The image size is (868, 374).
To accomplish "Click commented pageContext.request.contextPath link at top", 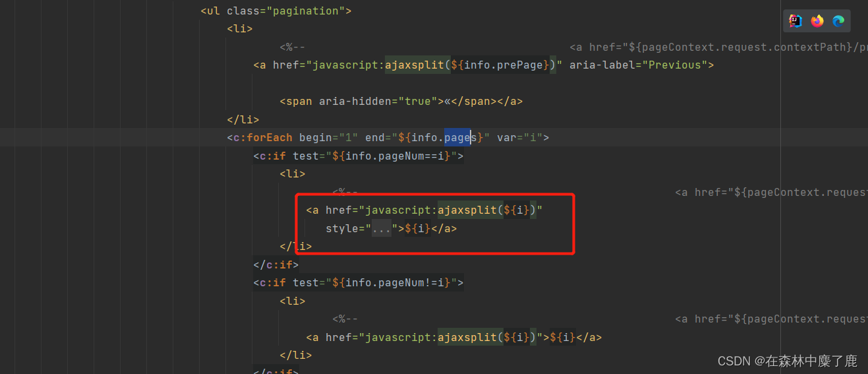I will point(718,47).
